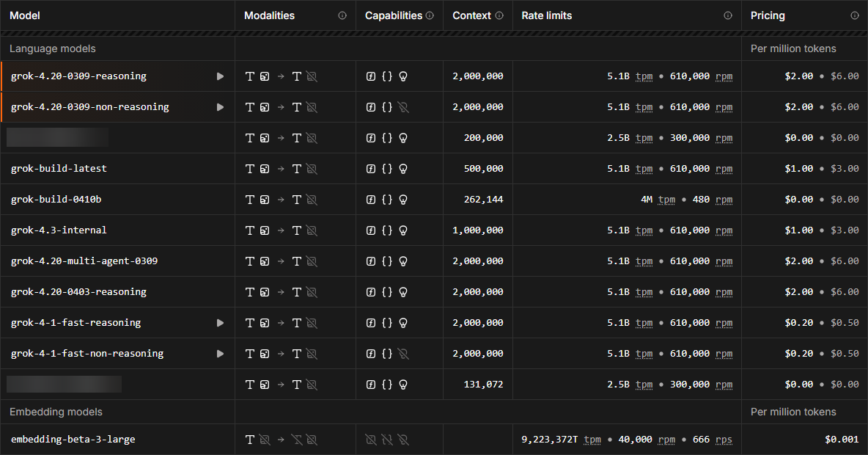Click the Pricing column header
The image size is (868, 455).
(x=768, y=15)
